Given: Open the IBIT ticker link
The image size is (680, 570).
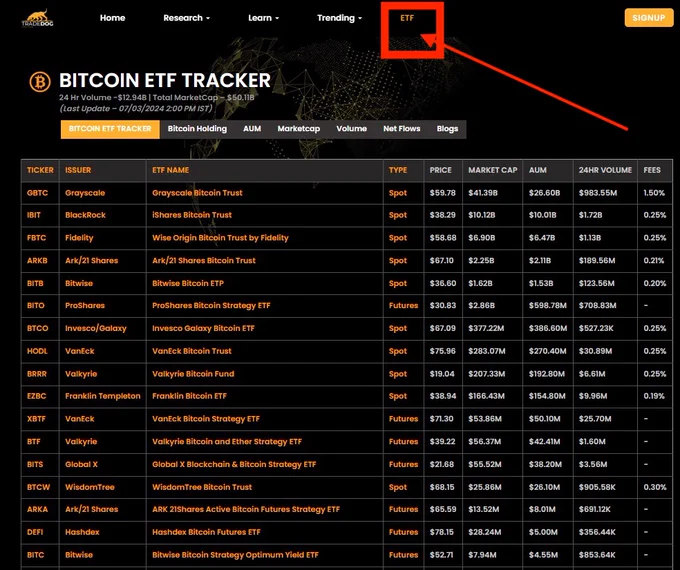Looking at the screenshot, I should [34, 215].
